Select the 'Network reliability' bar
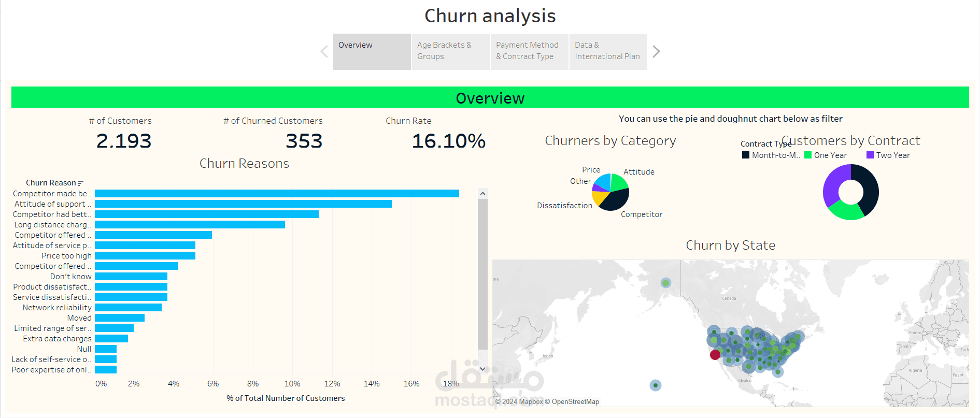The image size is (980, 418). 128,307
